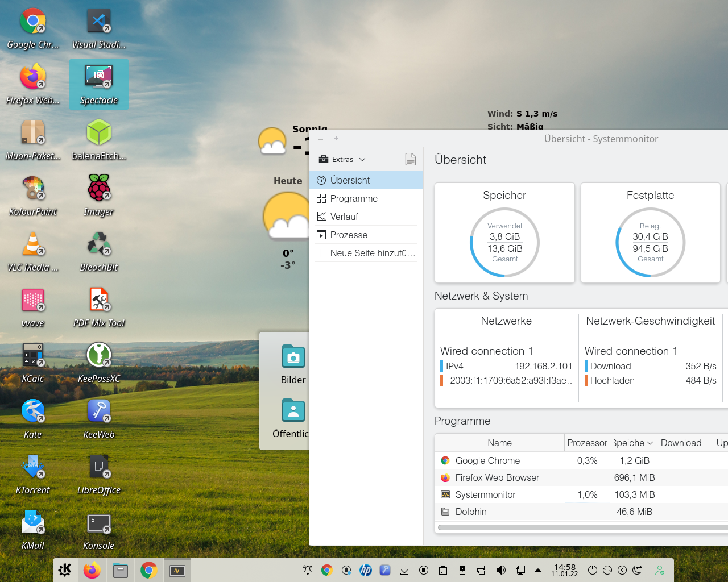Select Übersicht page in sidebar

tap(366, 180)
